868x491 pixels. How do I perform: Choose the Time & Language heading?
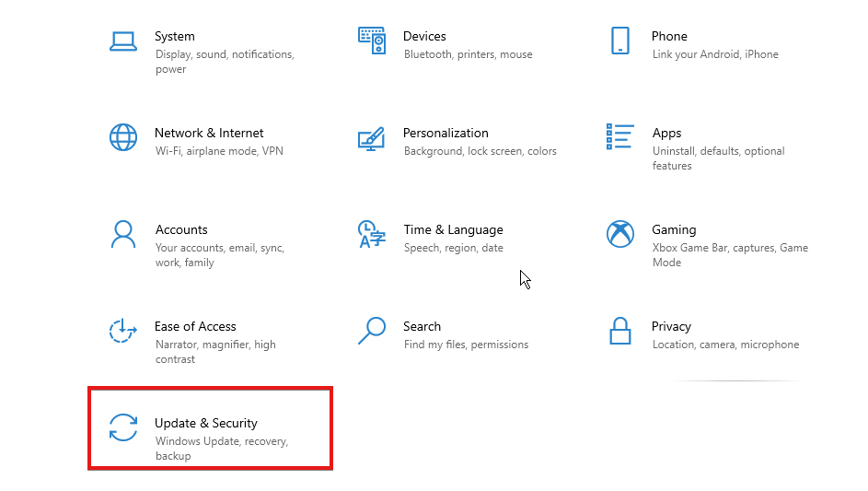click(454, 230)
